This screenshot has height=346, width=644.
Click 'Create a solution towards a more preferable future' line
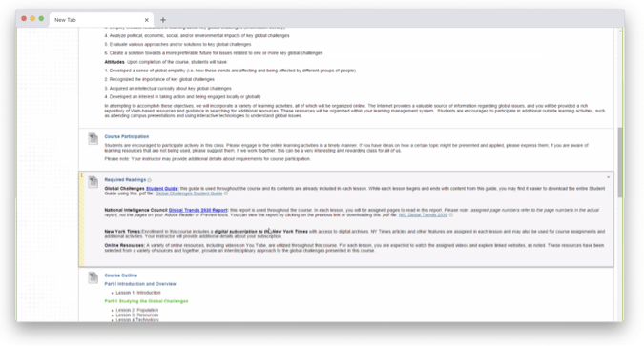click(214, 53)
